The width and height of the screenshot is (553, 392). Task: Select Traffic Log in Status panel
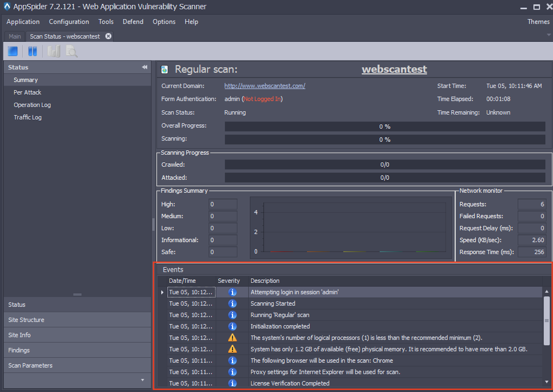pos(28,117)
